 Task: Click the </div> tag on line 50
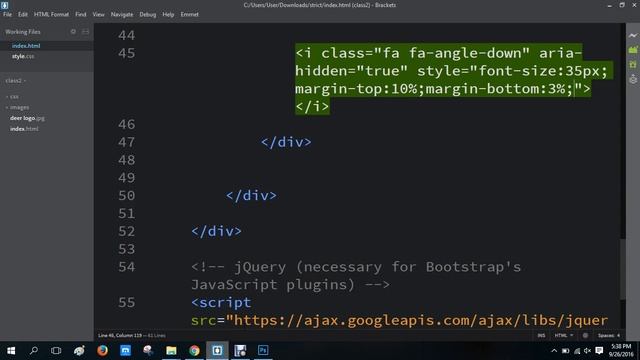251,196
